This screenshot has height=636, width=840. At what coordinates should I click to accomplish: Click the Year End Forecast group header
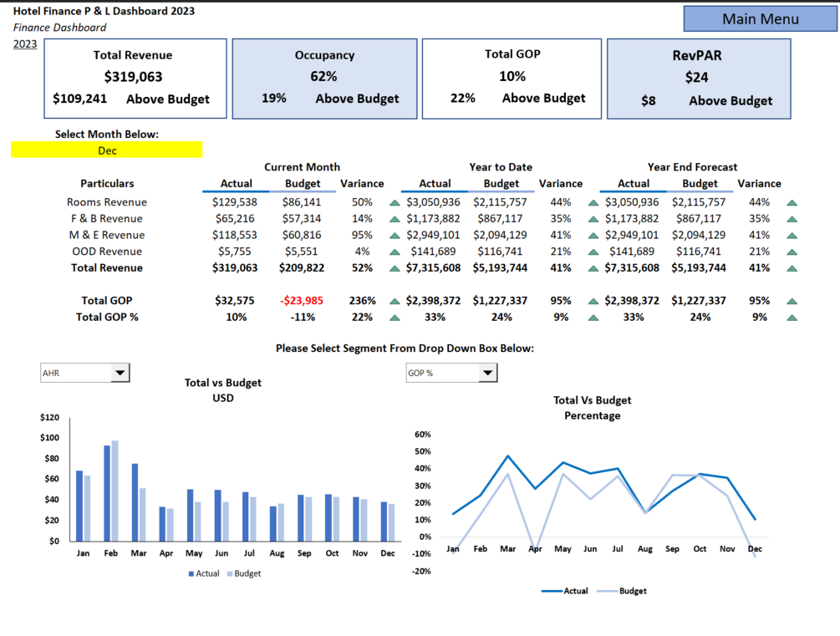(692, 166)
